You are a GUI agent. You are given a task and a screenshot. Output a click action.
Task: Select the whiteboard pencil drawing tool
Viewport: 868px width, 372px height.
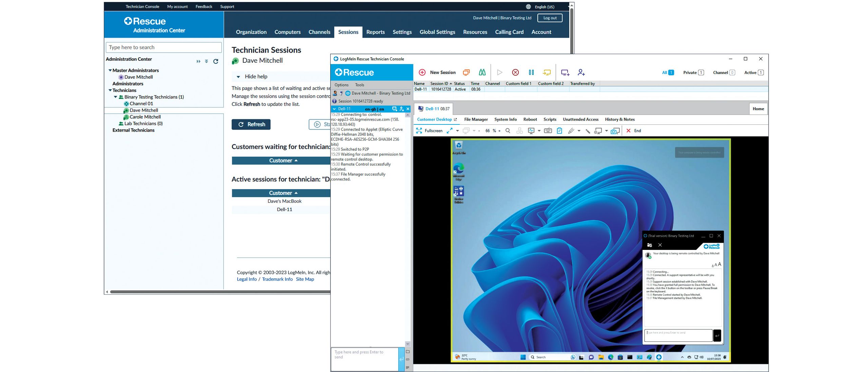point(571,131)
